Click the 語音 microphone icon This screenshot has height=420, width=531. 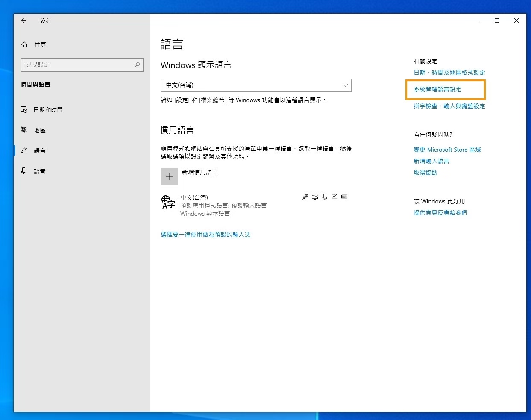click(24, 171)
